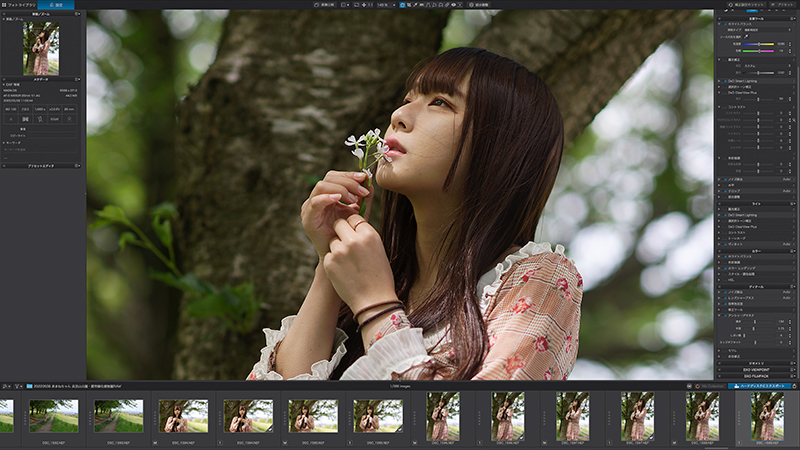Expand カラーレンダリング in the カラー palette

720,268
